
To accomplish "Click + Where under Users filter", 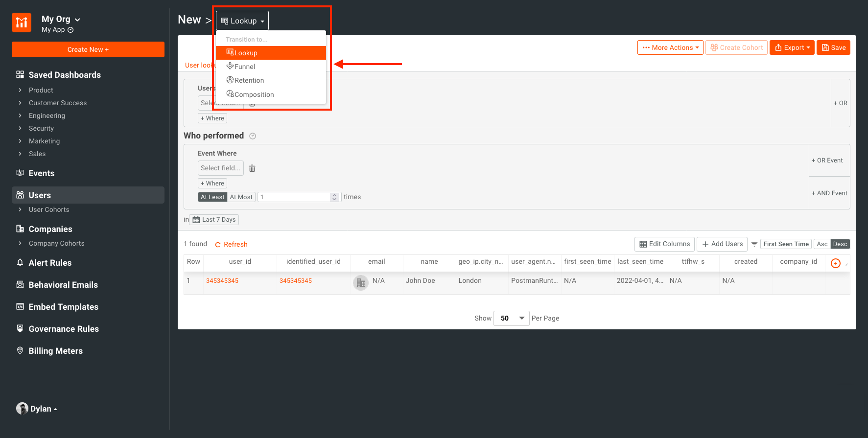I will click(212, 118).
